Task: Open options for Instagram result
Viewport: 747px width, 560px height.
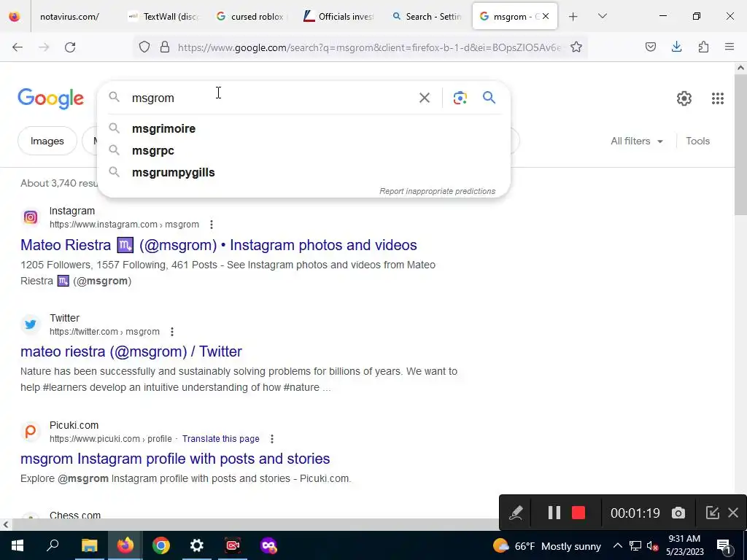Action: point(212,225)
